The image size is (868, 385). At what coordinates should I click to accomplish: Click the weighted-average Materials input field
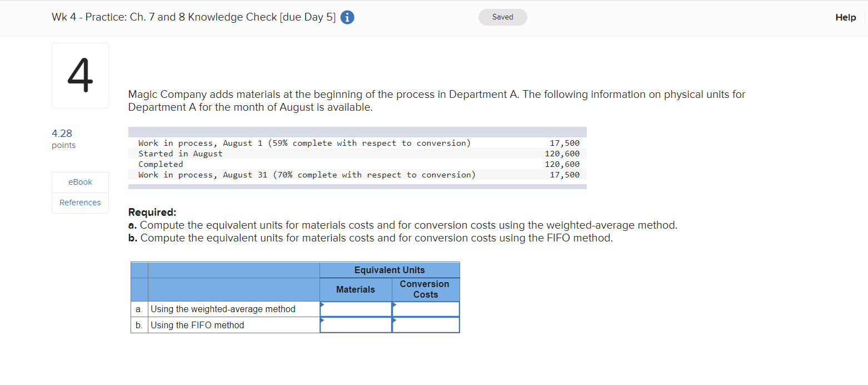357,309
